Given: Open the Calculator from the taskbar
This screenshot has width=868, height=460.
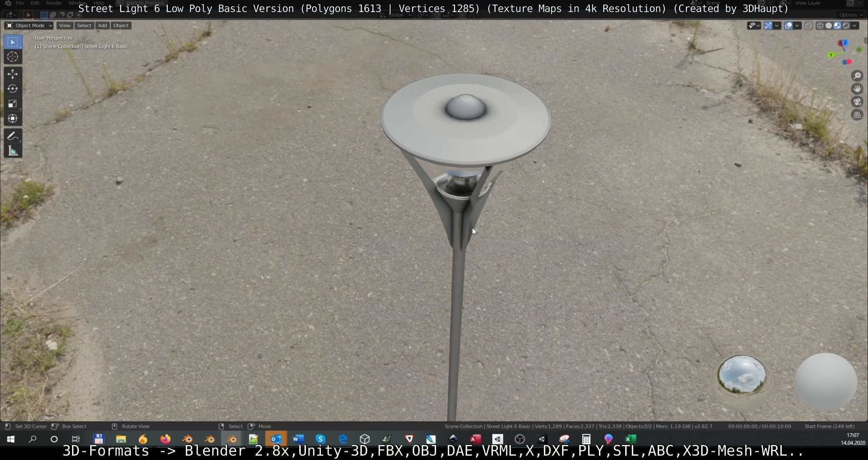Looking at the screenshot, I should tap(586, 439).
